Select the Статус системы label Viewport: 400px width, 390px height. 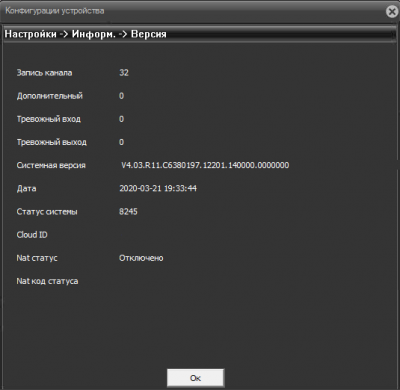[x=47, y=212]
